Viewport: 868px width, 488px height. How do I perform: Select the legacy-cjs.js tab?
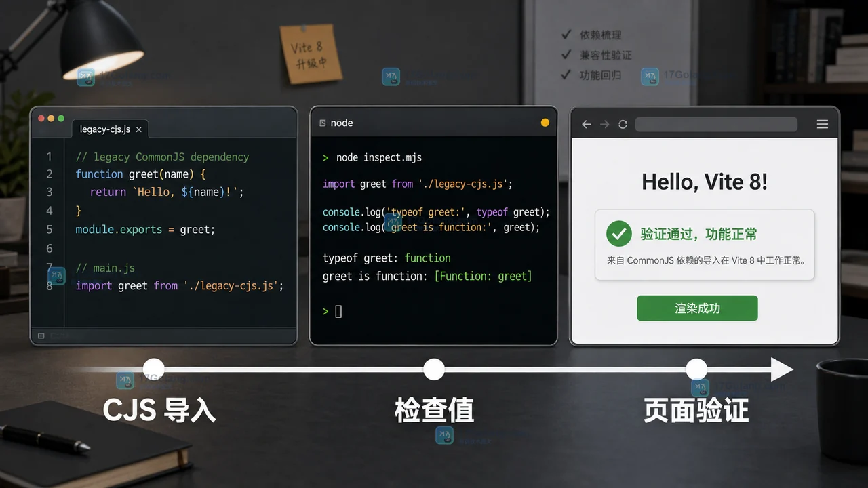coord(111,129)
